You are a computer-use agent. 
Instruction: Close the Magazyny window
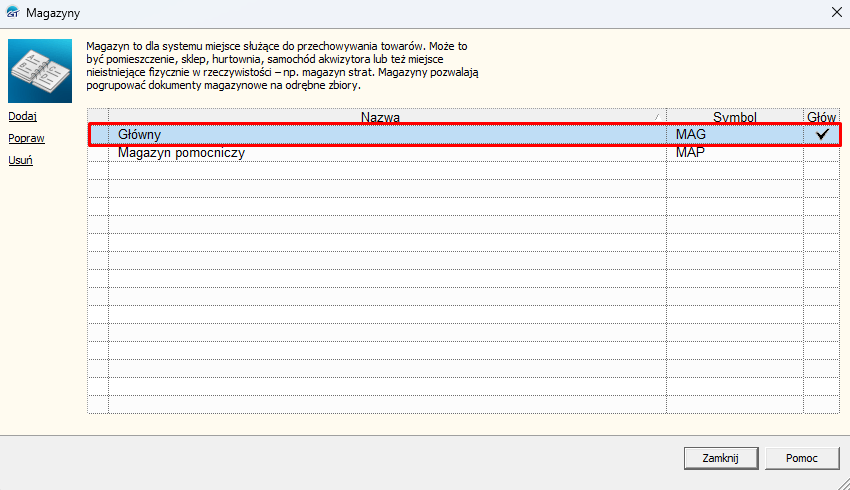835,13
